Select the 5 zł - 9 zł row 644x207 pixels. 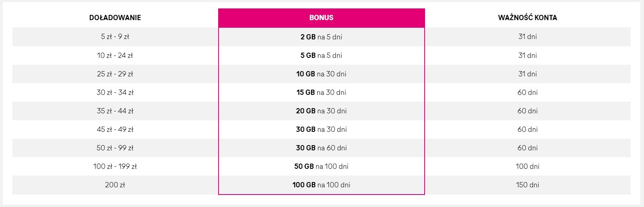click(x=321, y=37)
